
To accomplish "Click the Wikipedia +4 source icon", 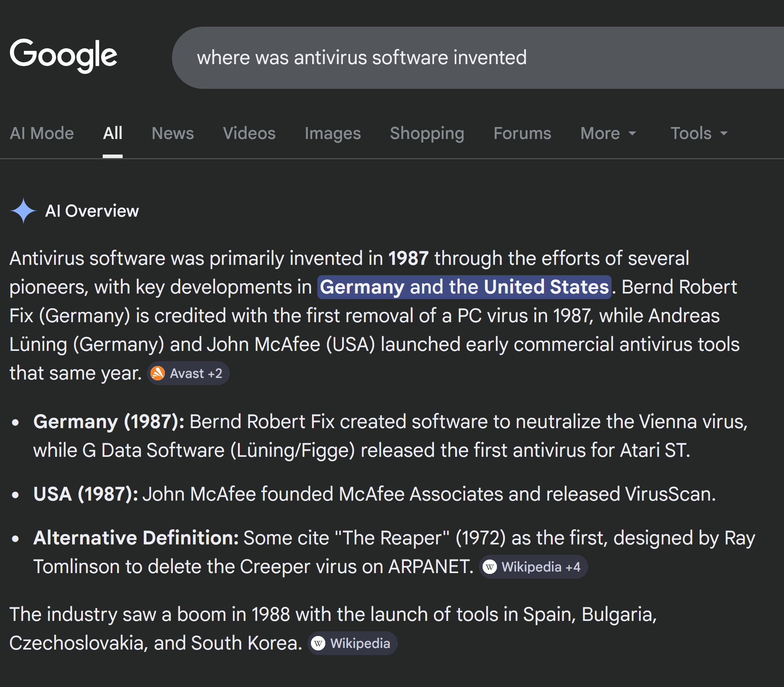I will [x=490, y=567].
